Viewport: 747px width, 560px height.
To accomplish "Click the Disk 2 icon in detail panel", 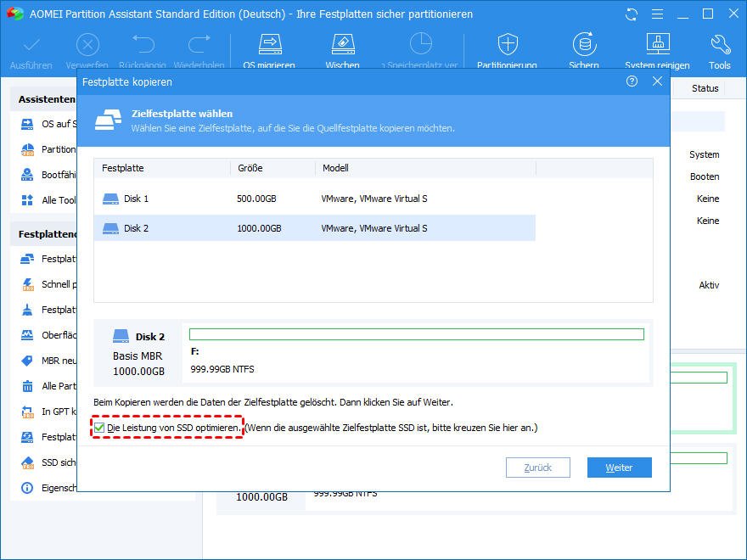I will [121, 336].
